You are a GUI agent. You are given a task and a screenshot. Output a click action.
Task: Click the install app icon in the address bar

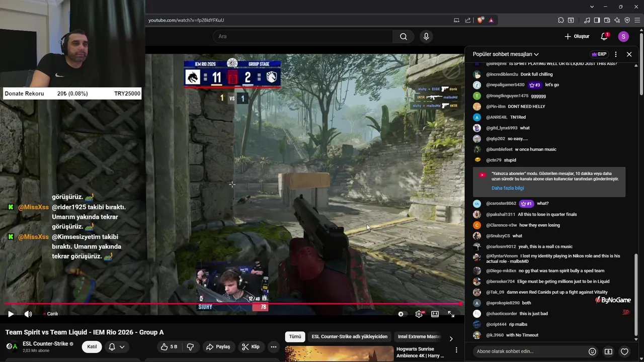(456, 20)
